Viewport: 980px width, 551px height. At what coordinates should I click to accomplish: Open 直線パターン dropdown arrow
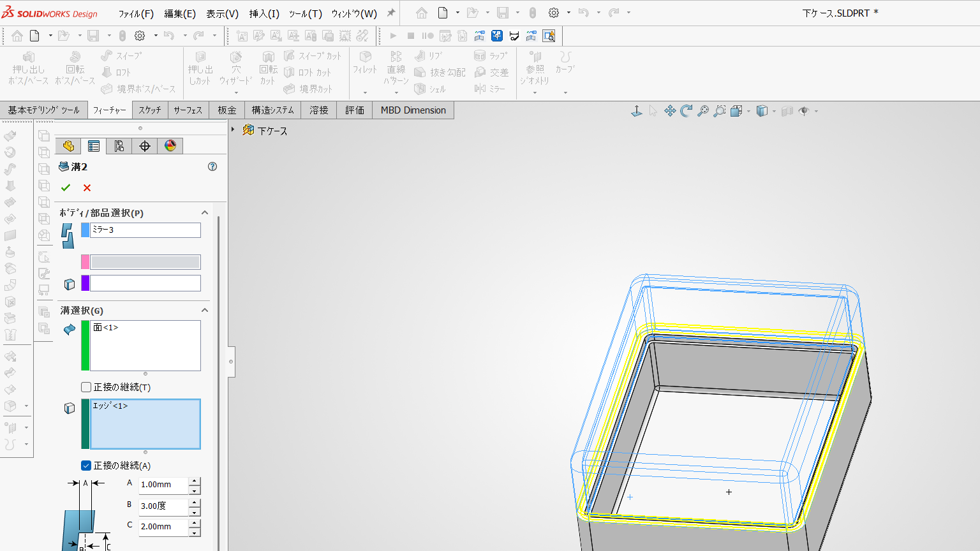(396, 93)
